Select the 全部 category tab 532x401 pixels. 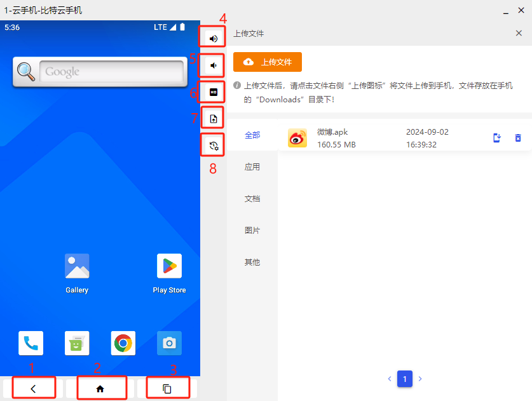click(252, 135)
